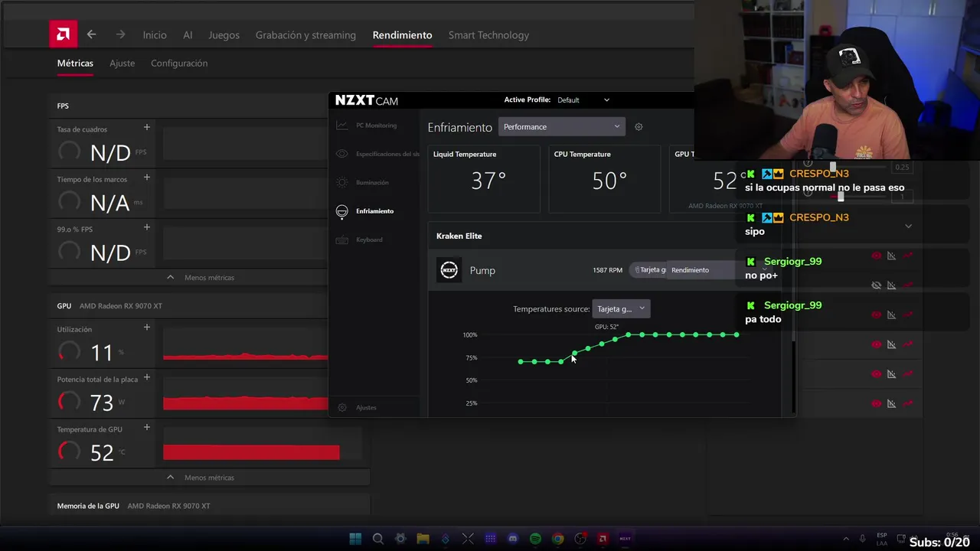This screenshot has width=980, height=551.
Task: Select Ajuste sub-tab
Action: (x=122, y=64)
